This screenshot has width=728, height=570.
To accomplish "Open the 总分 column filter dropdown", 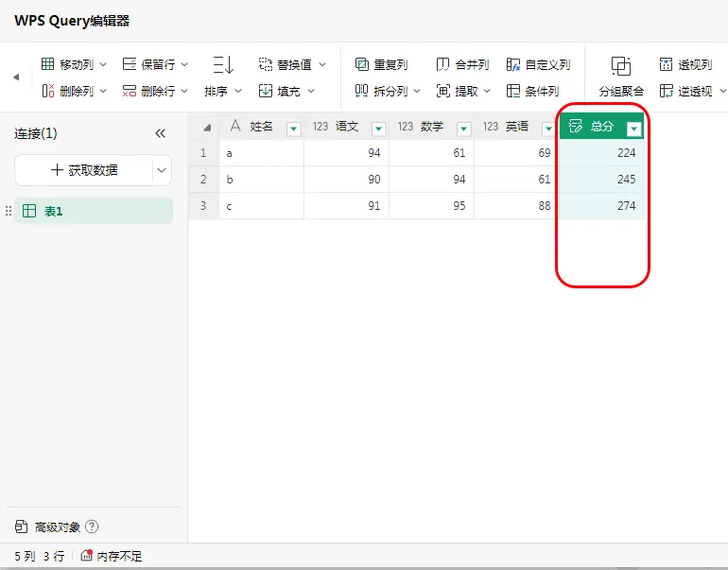I will pyautogui.click(x=633, y=129).
